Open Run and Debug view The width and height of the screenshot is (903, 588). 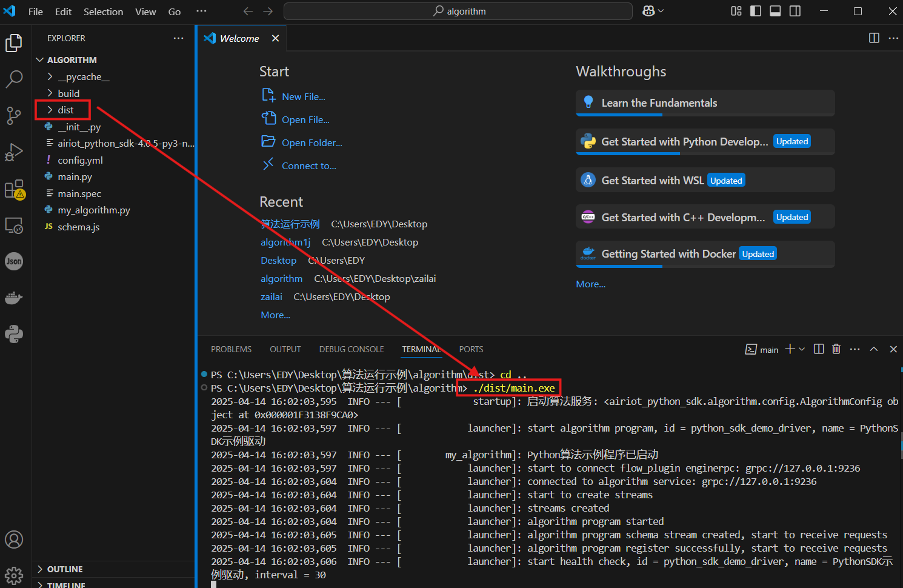pos(14,152)
